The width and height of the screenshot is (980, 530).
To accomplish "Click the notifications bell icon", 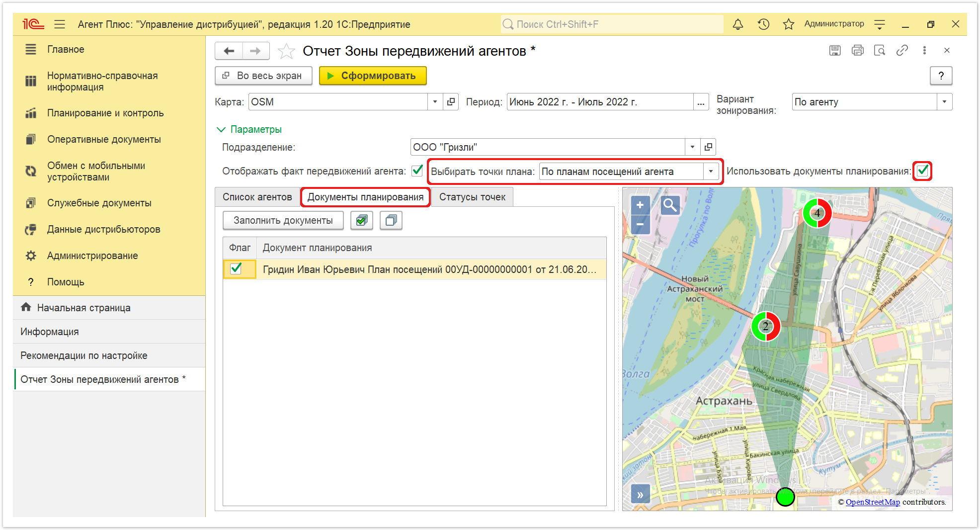I will point(738,24).
